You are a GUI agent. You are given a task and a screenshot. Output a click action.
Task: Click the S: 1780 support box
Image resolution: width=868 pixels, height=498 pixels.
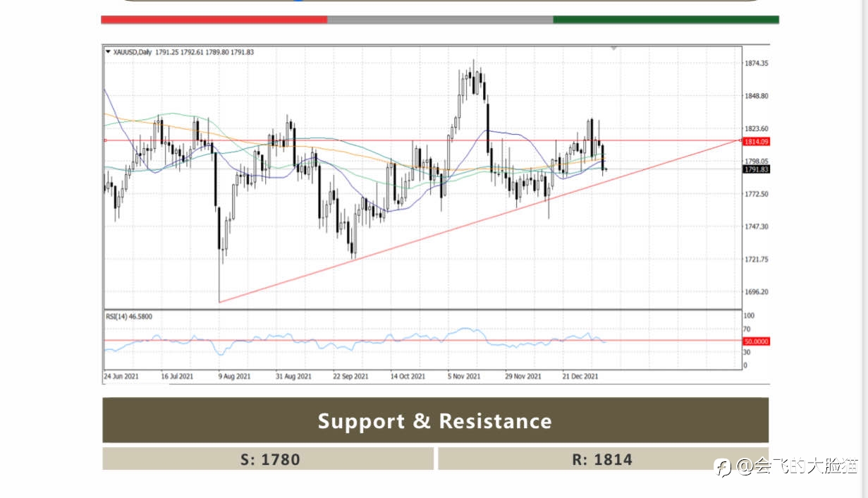(268, 459)
